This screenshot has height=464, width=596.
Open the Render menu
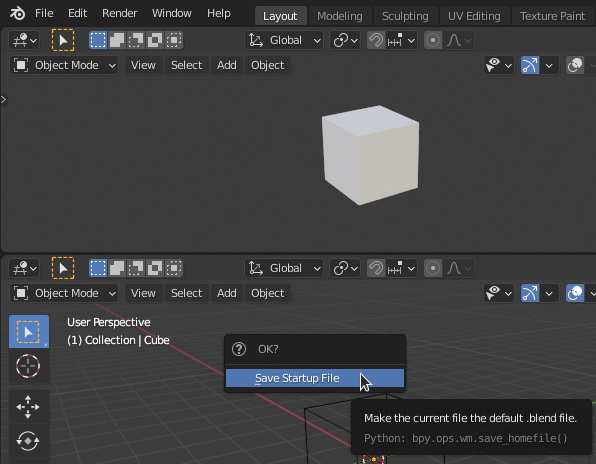[x=119, y=13]
